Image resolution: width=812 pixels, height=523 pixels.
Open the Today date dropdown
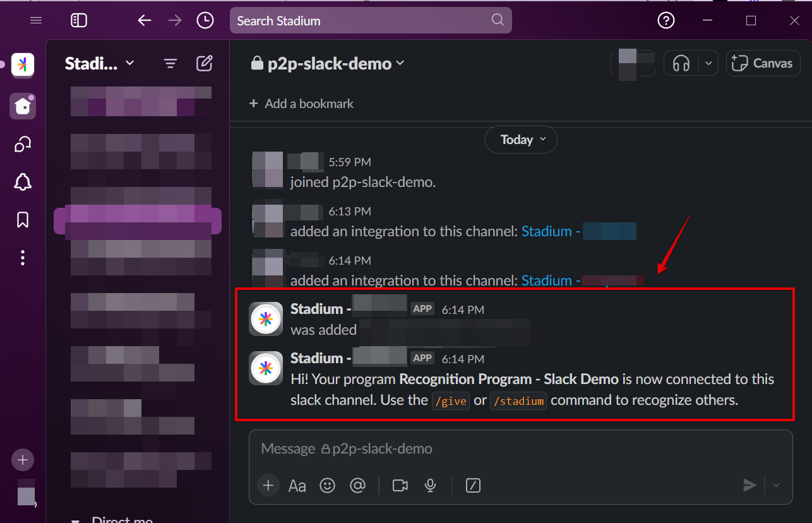pos(521,140)
